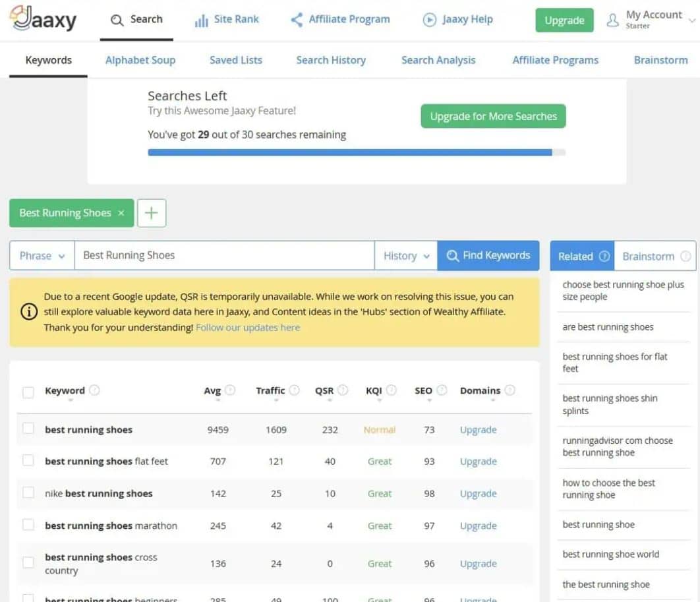Expand the My Account menu chevron
700x602 pixels.
692,20
